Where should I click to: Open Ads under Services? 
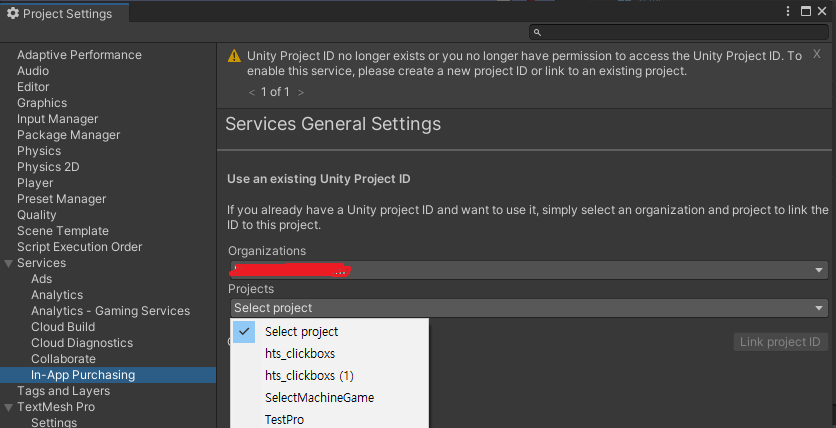pos(42,279)
